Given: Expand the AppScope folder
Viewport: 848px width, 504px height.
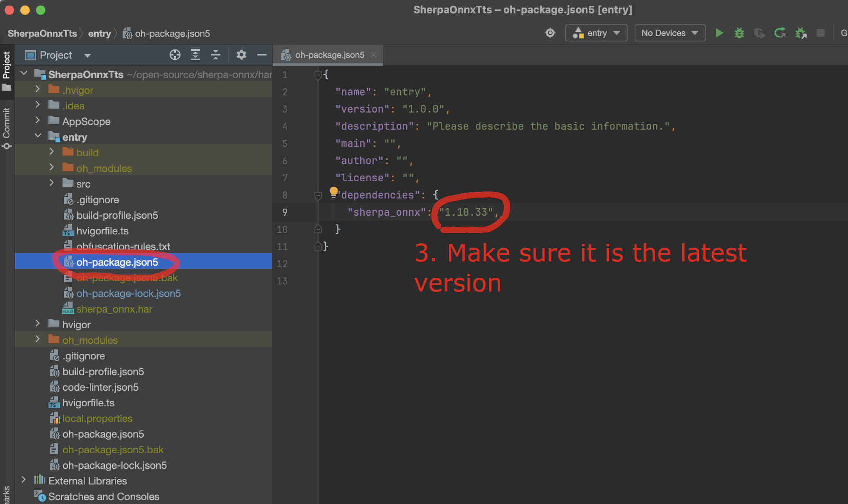Looking at the screenshot, I should click(x=38, y=120).
